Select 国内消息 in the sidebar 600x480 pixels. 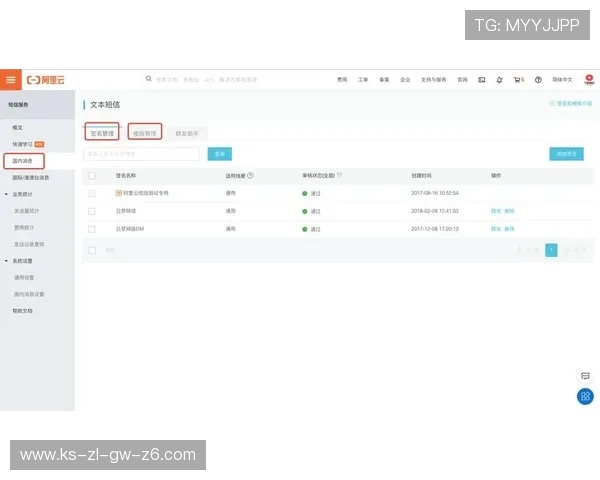(x=23, y=161)
